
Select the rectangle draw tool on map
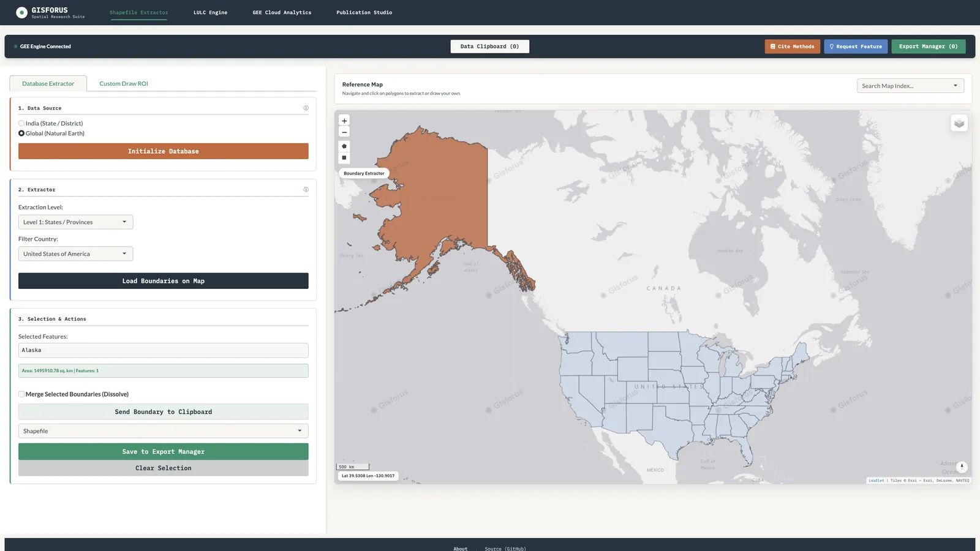(344, 157)
